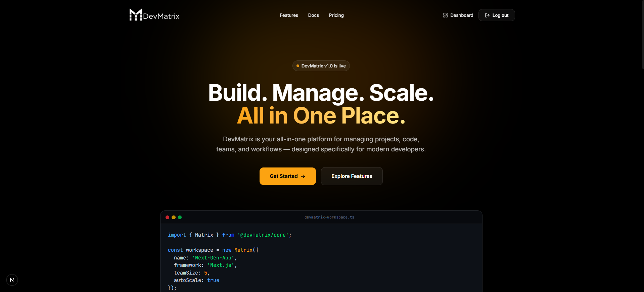This screenshot has height=292, width=644.
Task: Click the 'Build. Manage. Scale.' heading
Action: [x=321, y=93]
